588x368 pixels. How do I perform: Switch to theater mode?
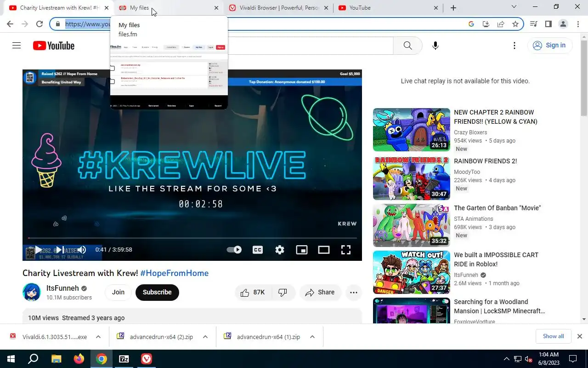coord(324,250)
